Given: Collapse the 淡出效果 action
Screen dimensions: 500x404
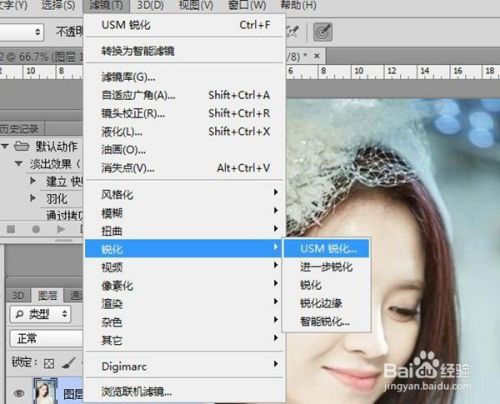Looking at the screenshot, I should [19, 164].
